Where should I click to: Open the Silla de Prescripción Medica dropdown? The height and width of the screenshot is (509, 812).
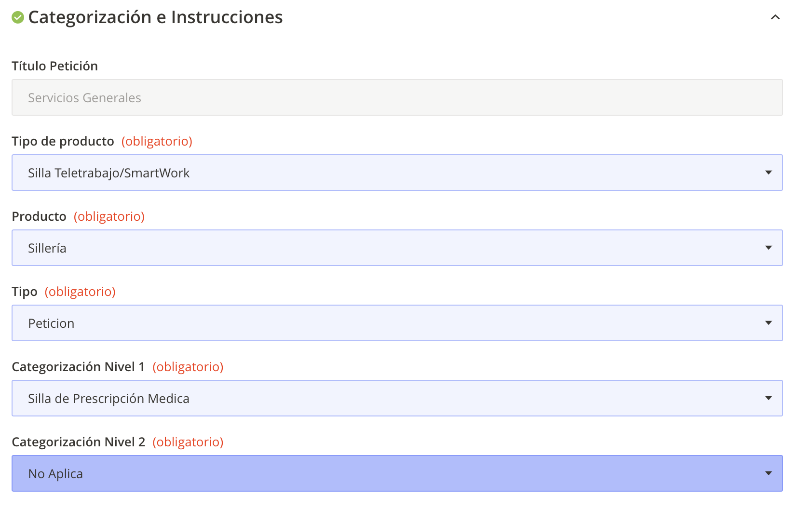[x=386, y=398]
